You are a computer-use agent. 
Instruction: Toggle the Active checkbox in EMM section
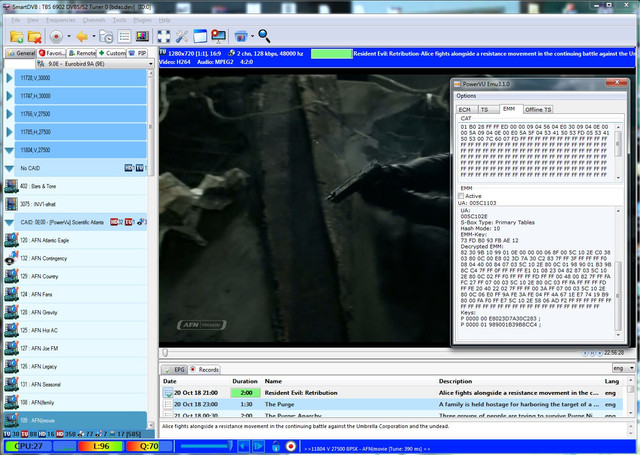tap(461, 196)
